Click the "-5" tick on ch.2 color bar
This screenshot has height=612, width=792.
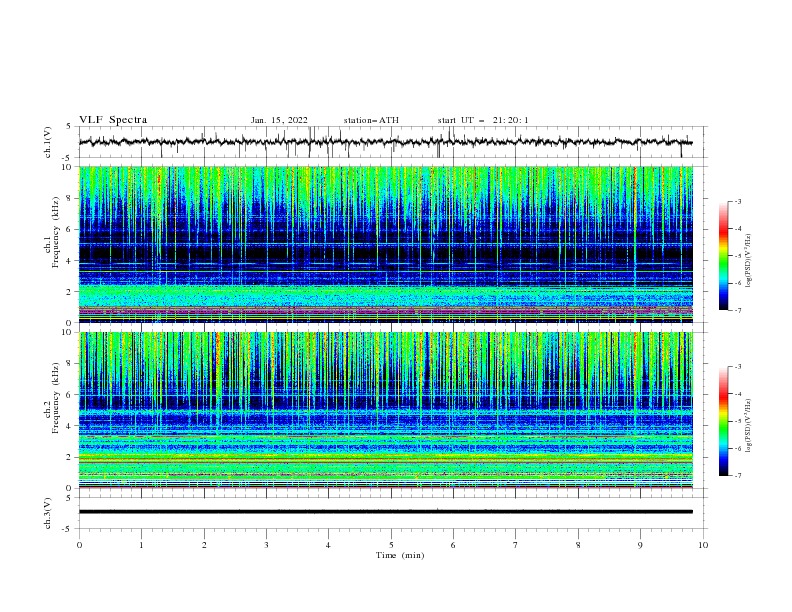[737, 421]
